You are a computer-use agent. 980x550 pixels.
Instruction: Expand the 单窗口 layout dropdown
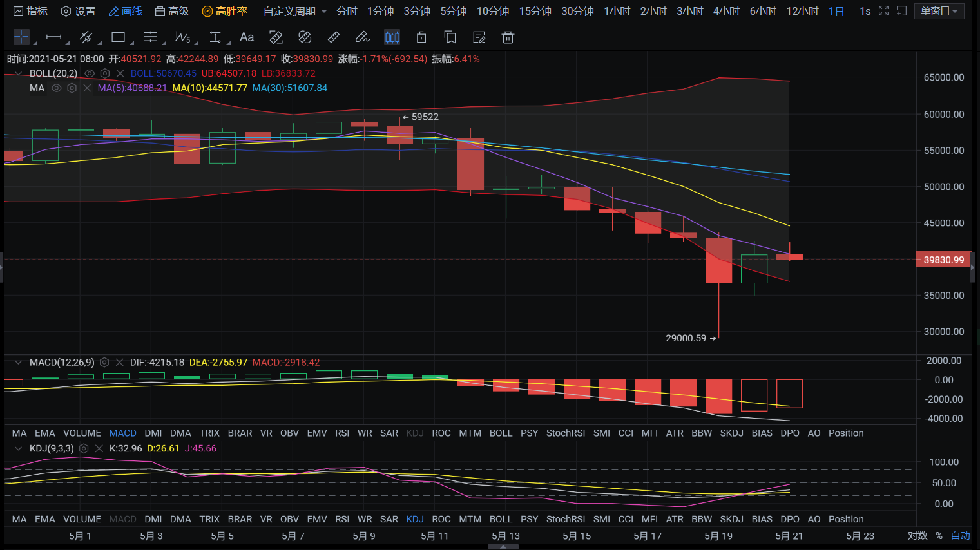(x=939, y=11)
